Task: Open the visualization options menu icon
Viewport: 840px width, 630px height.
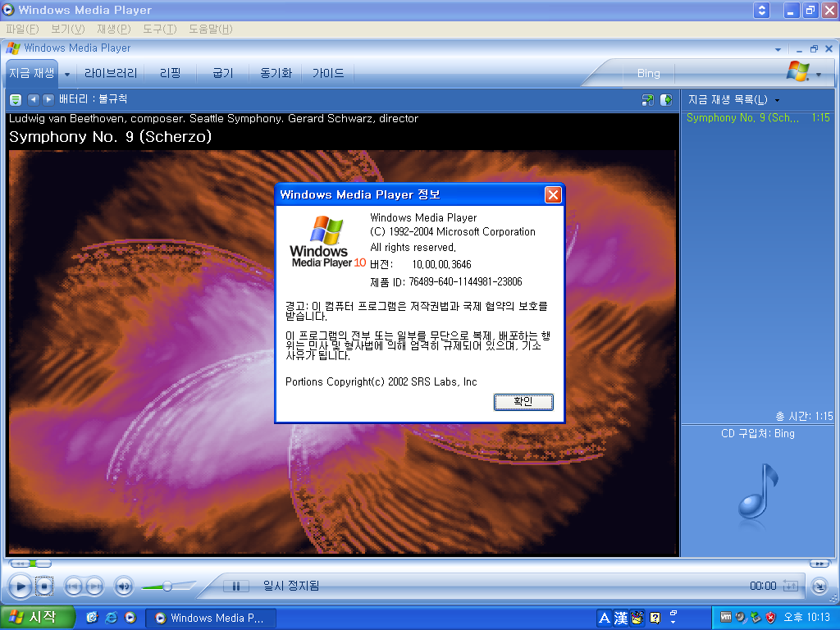Action: pos(16,99)
